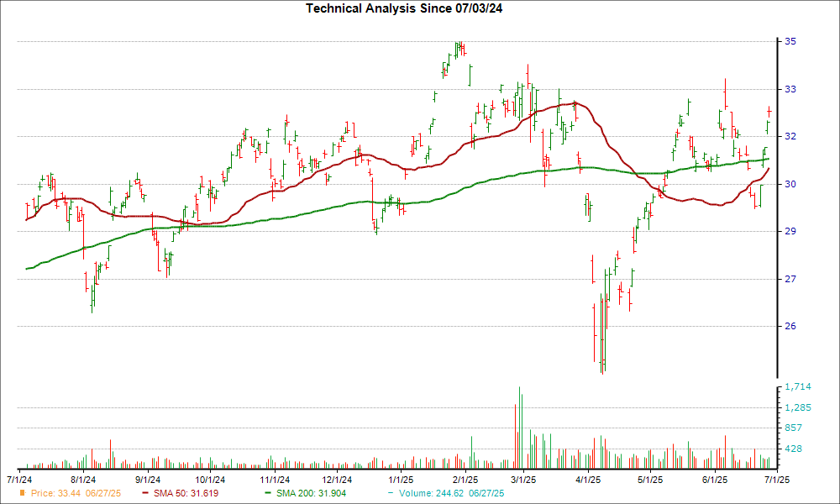Click the 9/1/24 date axis label

(x=147, y=480)
